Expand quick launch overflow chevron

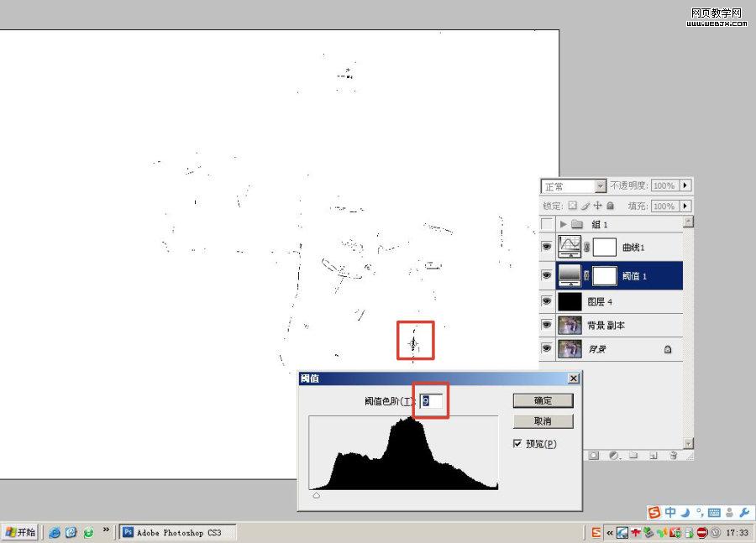coord(106,530)
